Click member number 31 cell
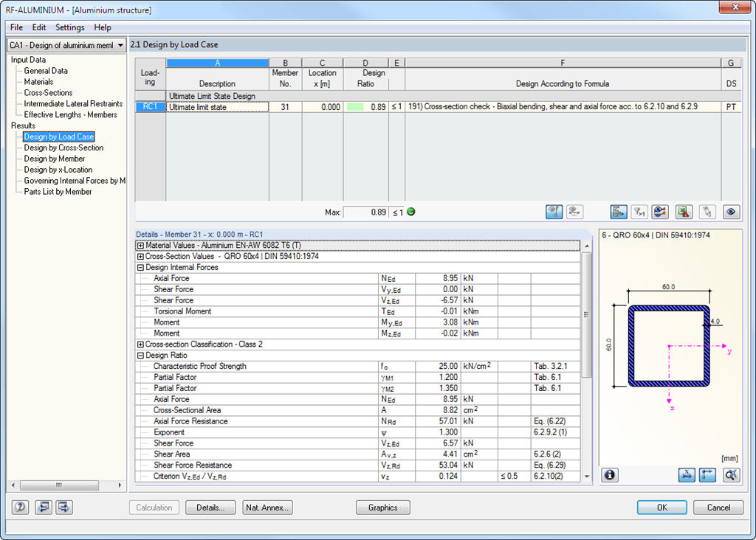 (286, 107)
